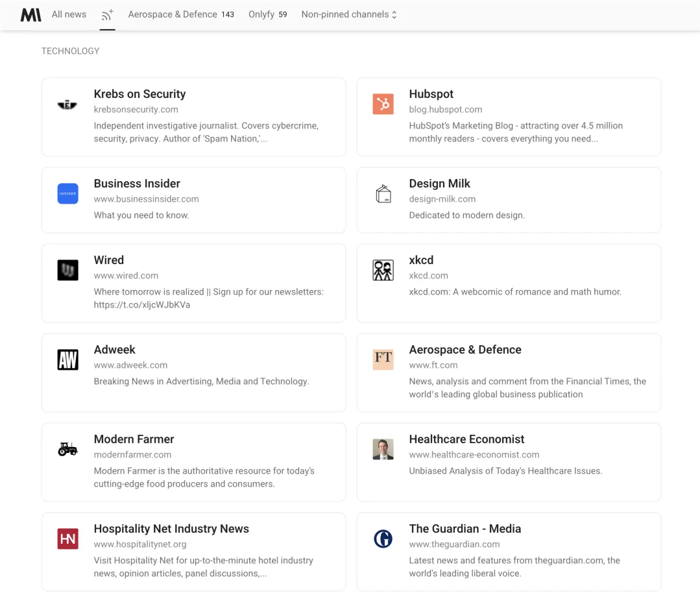Click Krebs 'Independent investigative journalist' description

click(x=206, y=132)
